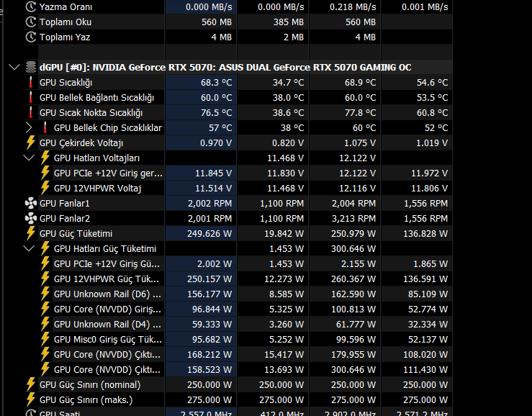532x416 pixels.
Task: Select GPU Misc0 Giriş Güç Tük... label
Action: [108, 339]
